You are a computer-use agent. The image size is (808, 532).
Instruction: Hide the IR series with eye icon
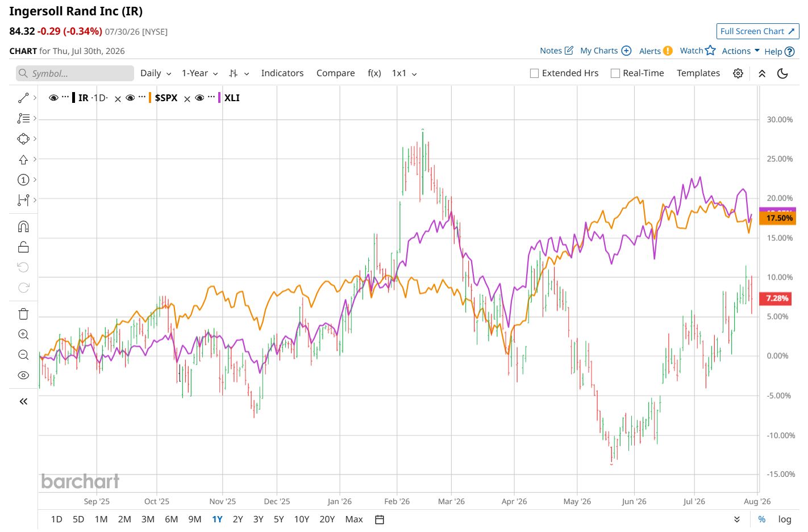point(53,98)
